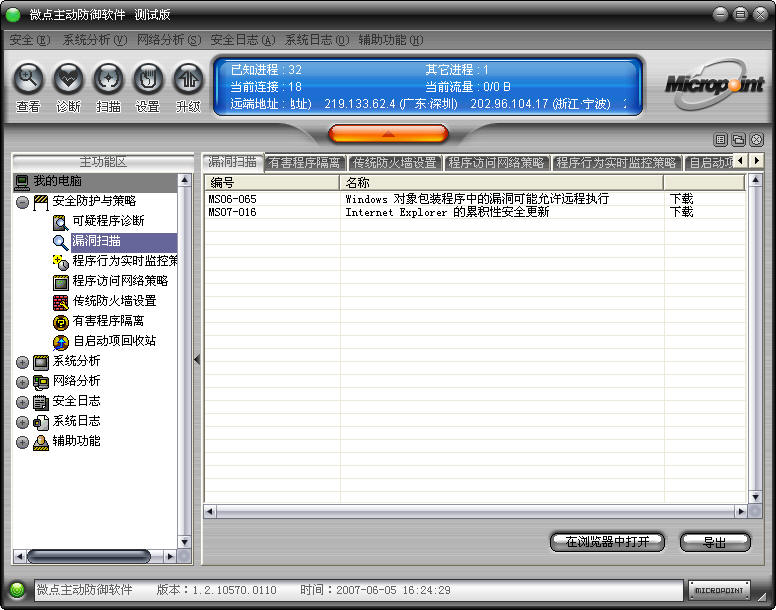The height and width of the screenshot is (610, 776).
Task: Sort by the 编号 column header
Action: pyautogui.click(x=273, y=183)
